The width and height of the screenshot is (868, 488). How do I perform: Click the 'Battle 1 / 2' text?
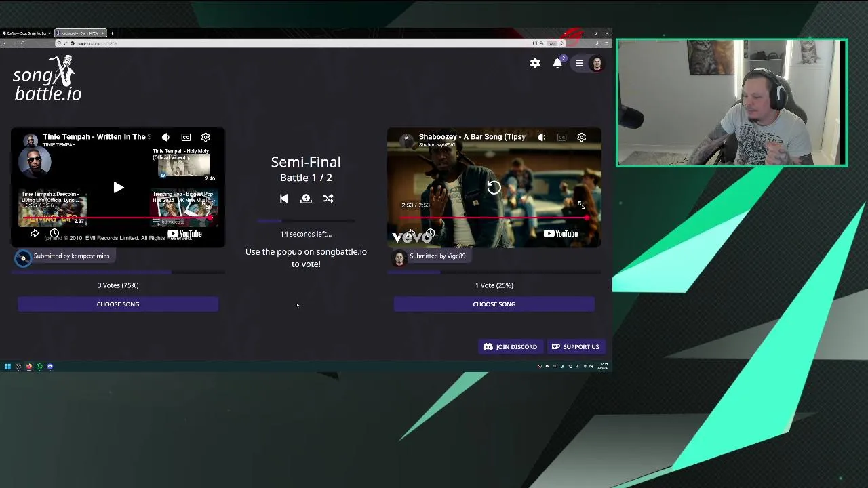click(306, 178)
